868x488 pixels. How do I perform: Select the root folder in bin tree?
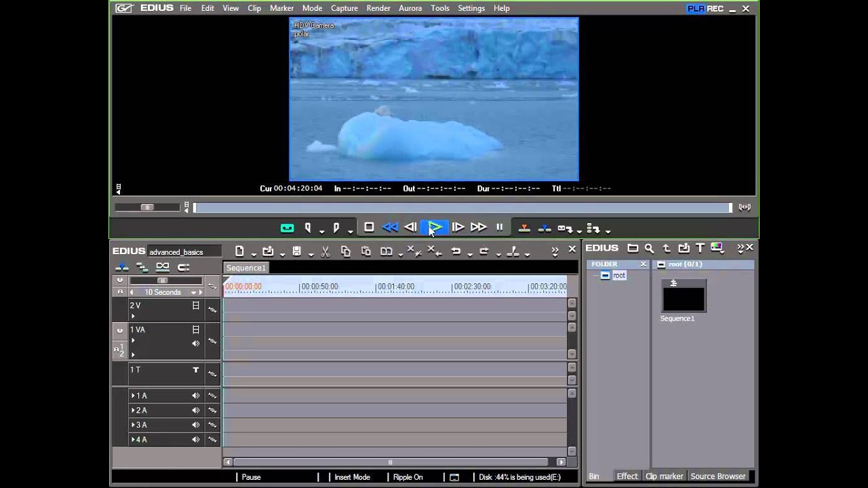pos(619,276)
